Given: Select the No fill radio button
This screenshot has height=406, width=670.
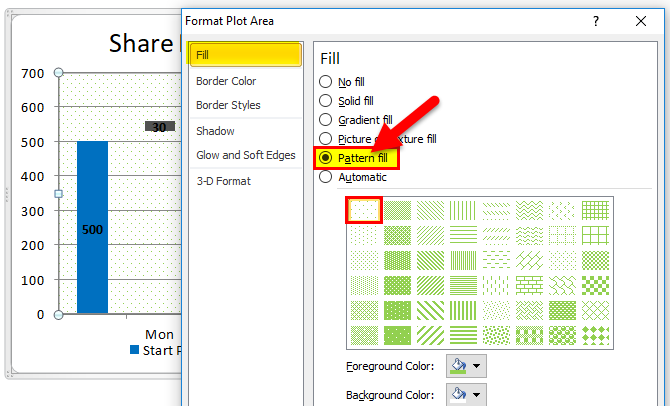Looking at the screenshot, I should pos(325,82).
